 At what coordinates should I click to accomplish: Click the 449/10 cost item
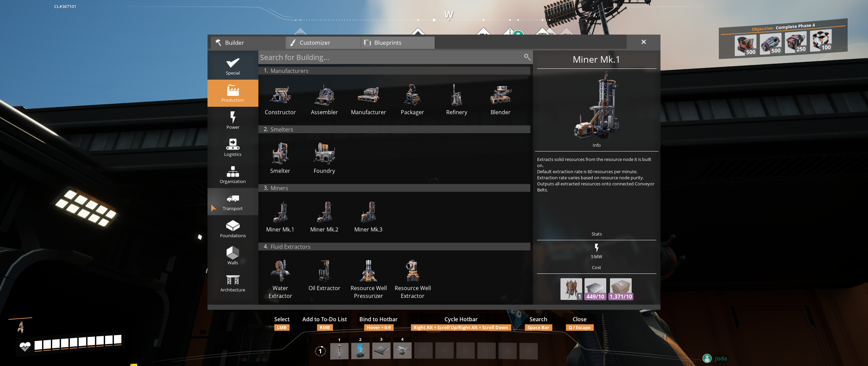pos(595,289)
